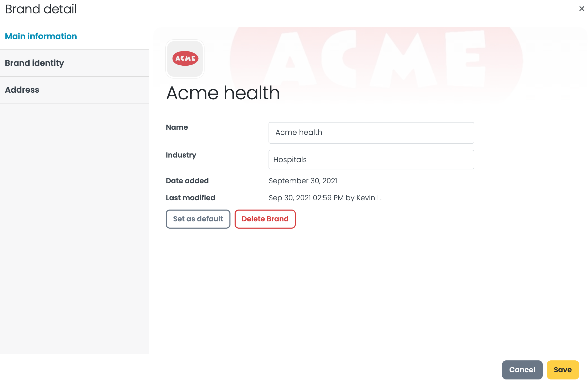Click the last modified timestamp by Kevin L.
Screen dimensions: 588x381
(325, 198)
